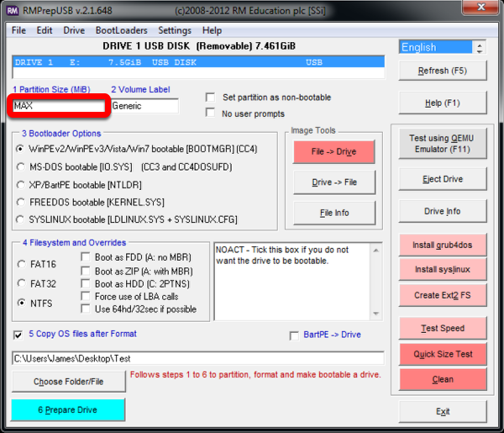Select SYSLINUX bootable LDLINUX.SYS option
The height and width of the screenshot is (433, 504).
[20, 219]
